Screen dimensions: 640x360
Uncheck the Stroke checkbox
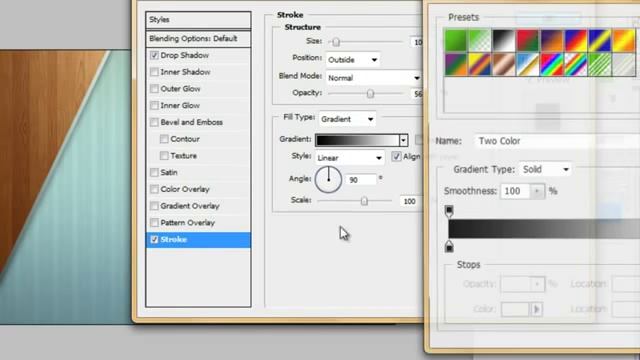(x=154, y=240)
